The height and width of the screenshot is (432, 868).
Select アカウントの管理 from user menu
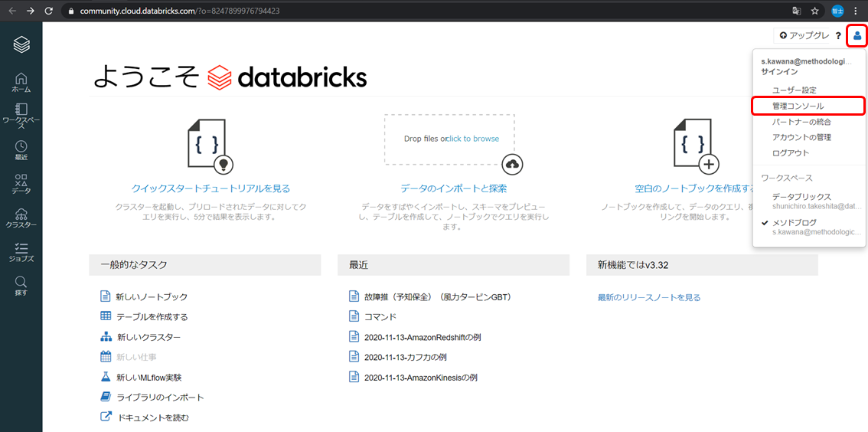(801, 137)
